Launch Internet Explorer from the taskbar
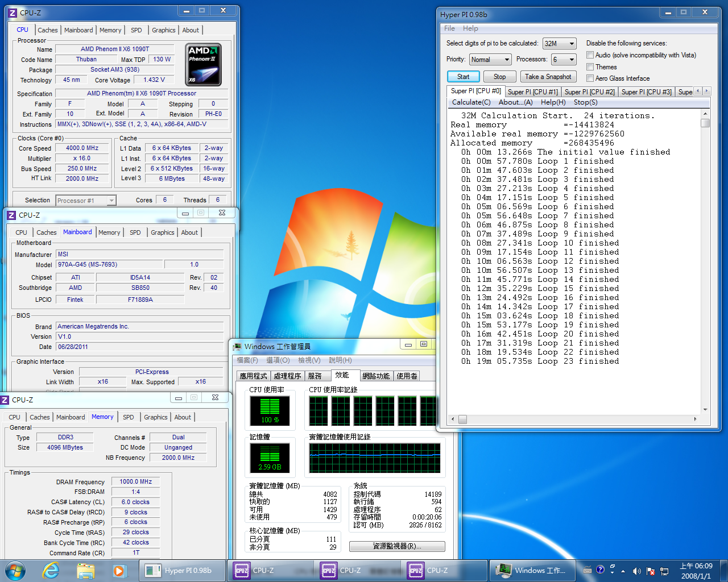Viewport: 728px width, 582px height. 51,570
